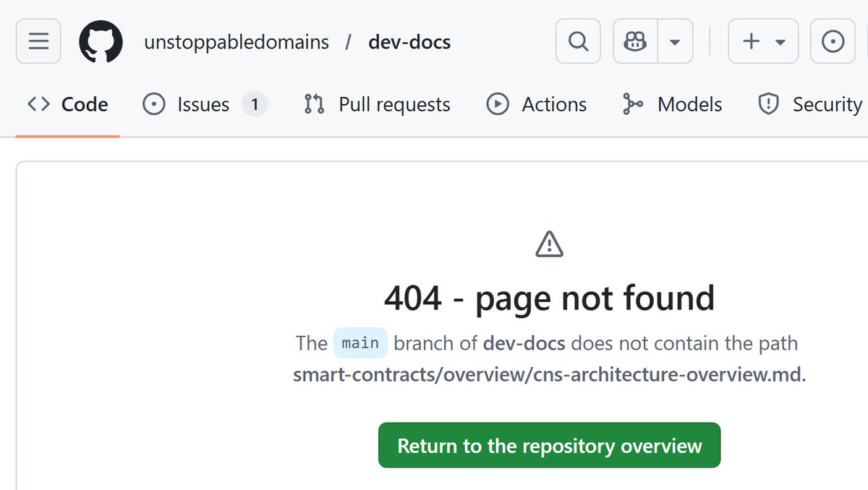Click the main branch label
Viewport: 868px width, 490px height.
click(360, 343)
